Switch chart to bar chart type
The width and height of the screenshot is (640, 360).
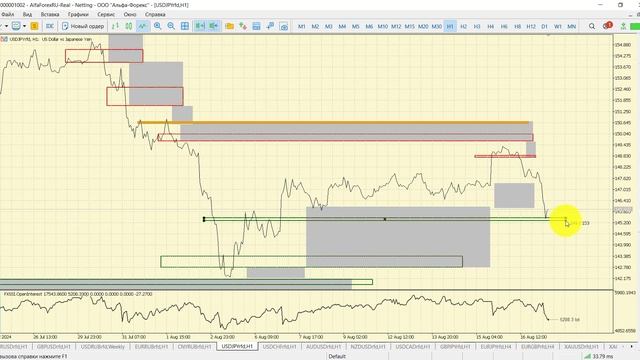click(x=115, y=26)
